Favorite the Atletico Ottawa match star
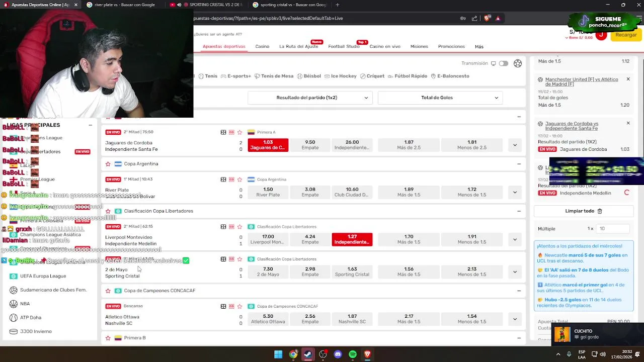Image resolution: width=644 pixels, height=362 pixels. tap(240, 306)
